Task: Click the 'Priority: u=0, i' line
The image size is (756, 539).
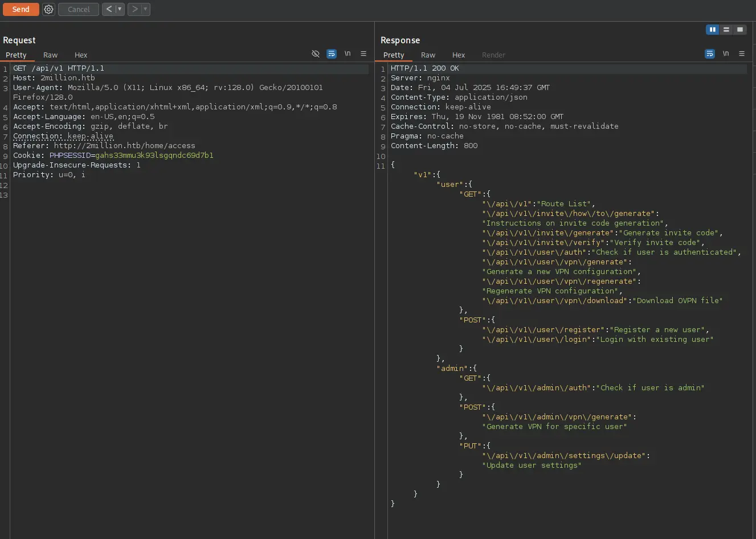Action: [49, 175]
